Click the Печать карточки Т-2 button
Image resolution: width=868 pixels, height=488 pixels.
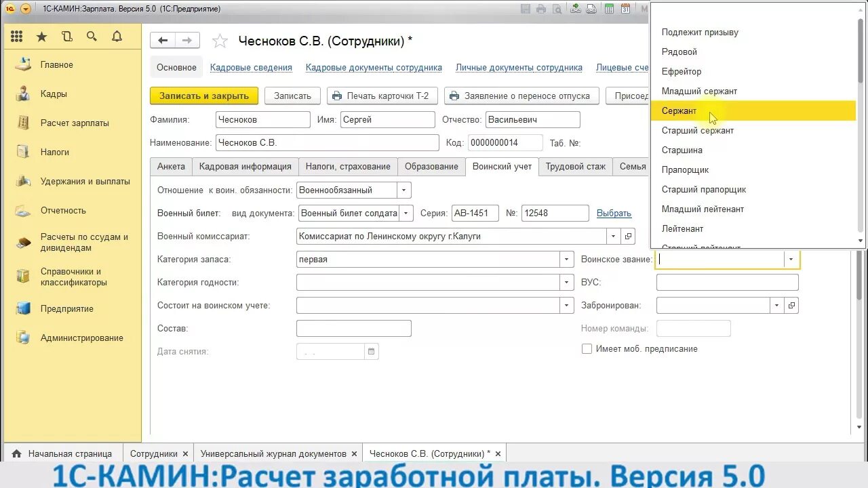[382, 96]
